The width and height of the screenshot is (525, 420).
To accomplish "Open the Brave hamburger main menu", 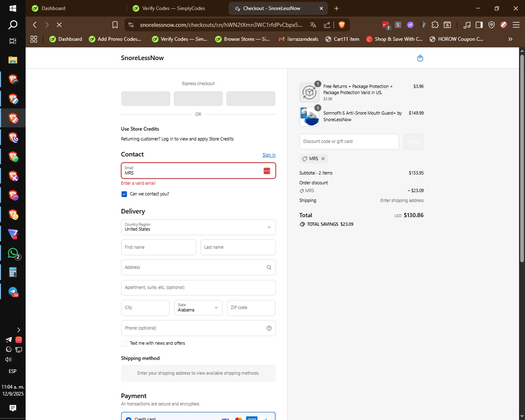I will tap(516, 25).
